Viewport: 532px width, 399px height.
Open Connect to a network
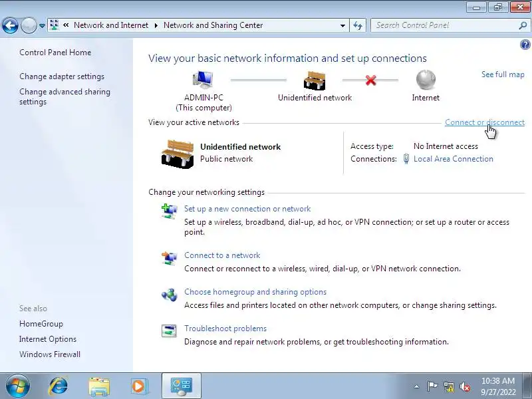222,255
